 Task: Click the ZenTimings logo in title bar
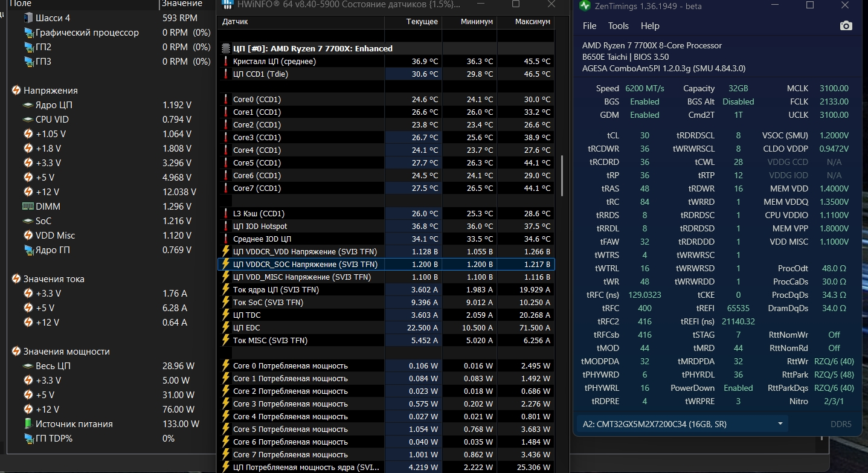pyautogui.click(x=585, y=5)
